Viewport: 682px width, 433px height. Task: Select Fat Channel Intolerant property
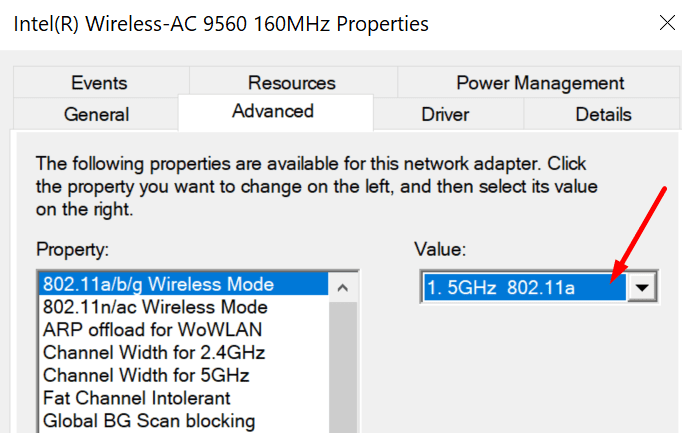pos(135,399)
